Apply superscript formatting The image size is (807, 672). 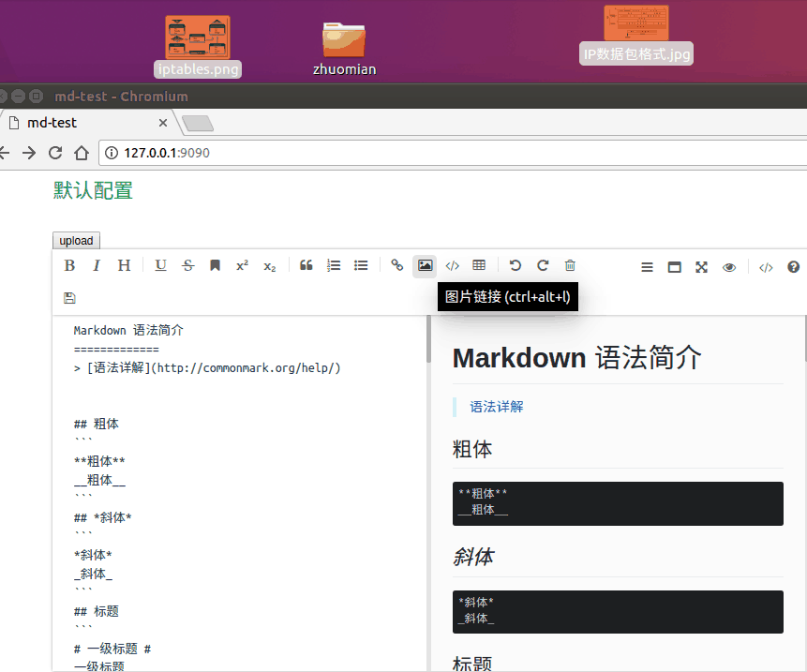pos(242,265)
